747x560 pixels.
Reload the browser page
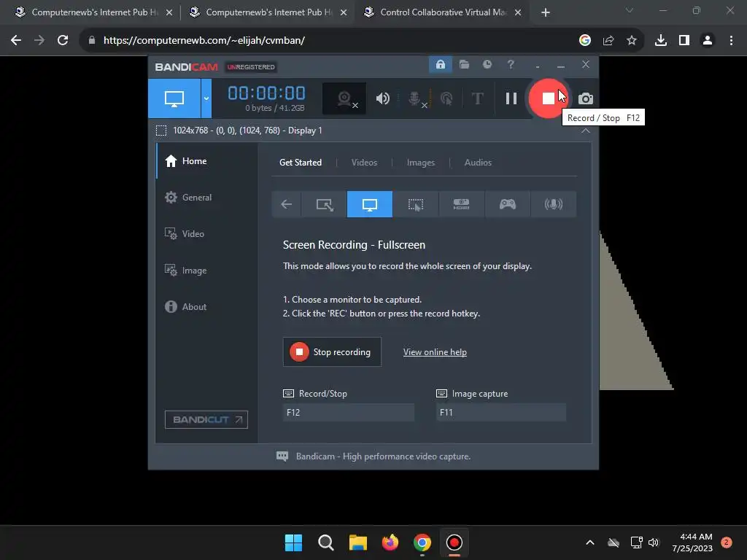pos(63,40)
